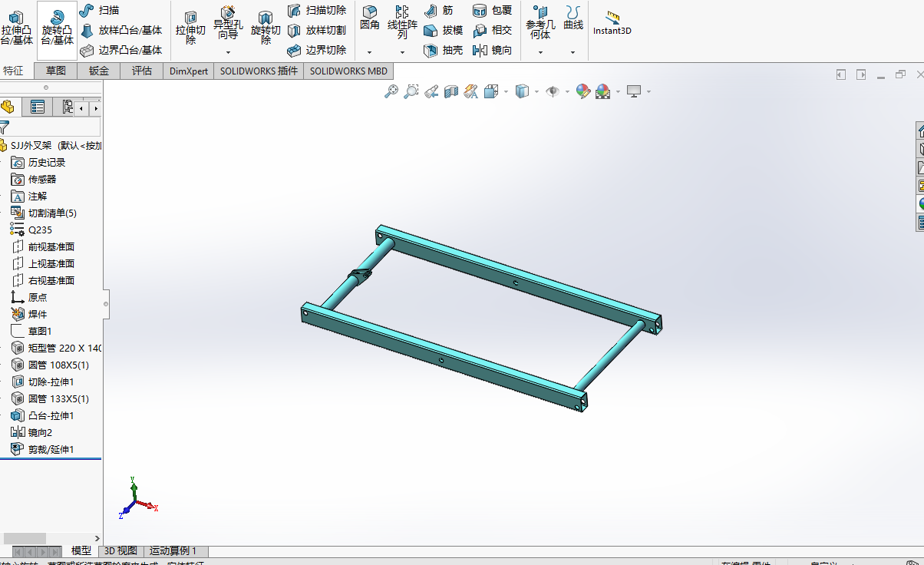924x565 pixels.
Task: Toggle Instant3D mode
Action: point(612,23)
